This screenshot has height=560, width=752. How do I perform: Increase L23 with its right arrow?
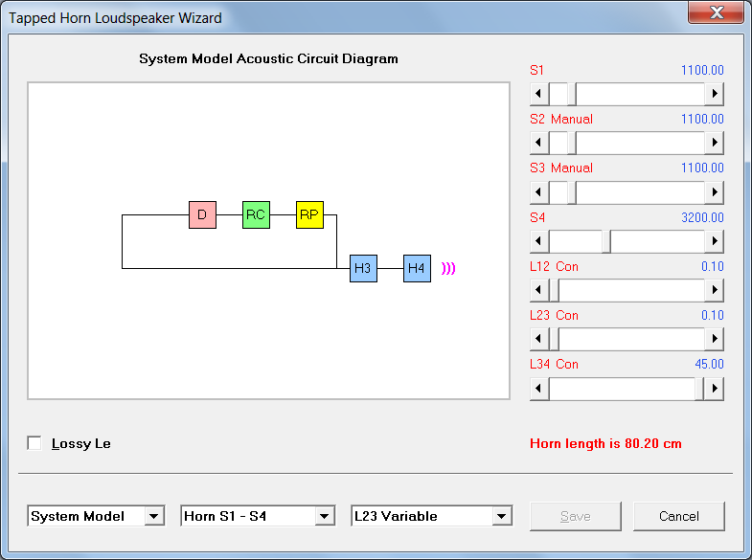(x=714, y=339)
